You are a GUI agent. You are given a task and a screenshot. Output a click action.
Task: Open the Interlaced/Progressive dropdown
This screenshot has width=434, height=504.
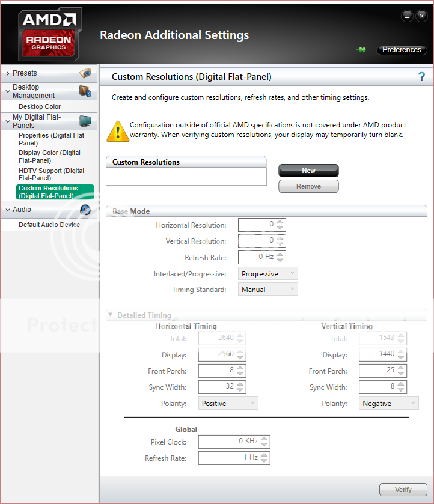click(268, 274)
